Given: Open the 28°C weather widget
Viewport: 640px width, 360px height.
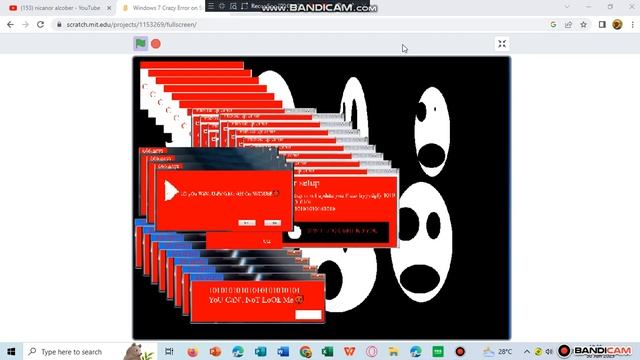Looking at the screenshot, I should click(498, 351).
